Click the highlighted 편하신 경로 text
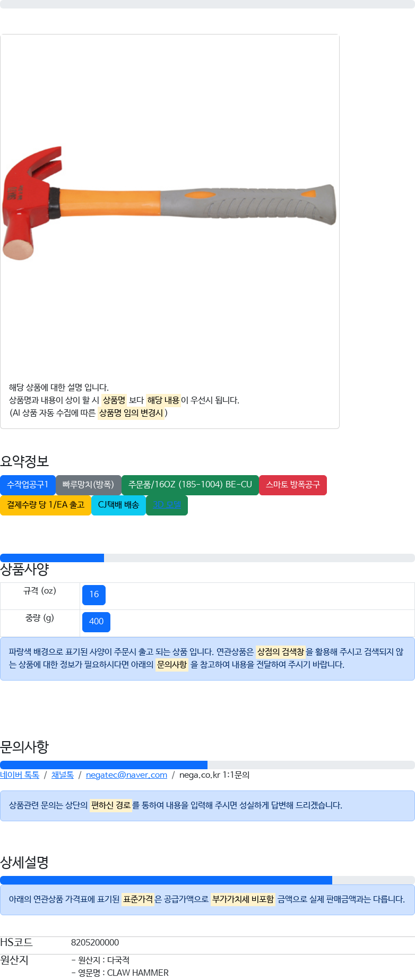 (110, 805)
